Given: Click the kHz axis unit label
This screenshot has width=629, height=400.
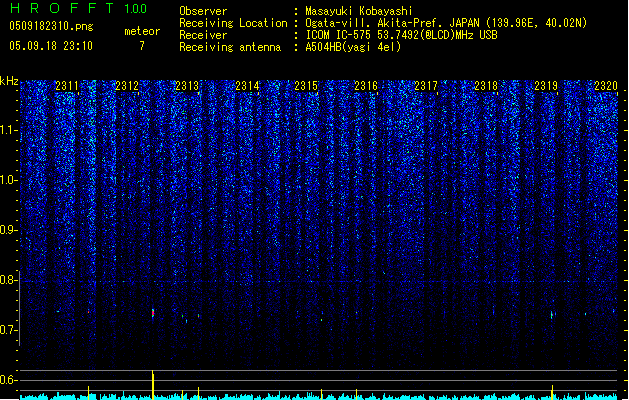Looking at the screenshot, I should click(x=9, y=81).
